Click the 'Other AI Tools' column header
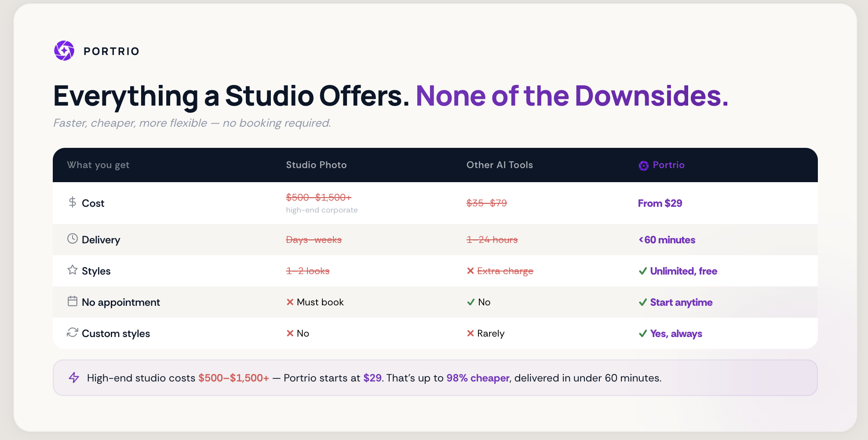This screenshot has width=868, height=440. (500, 165)
